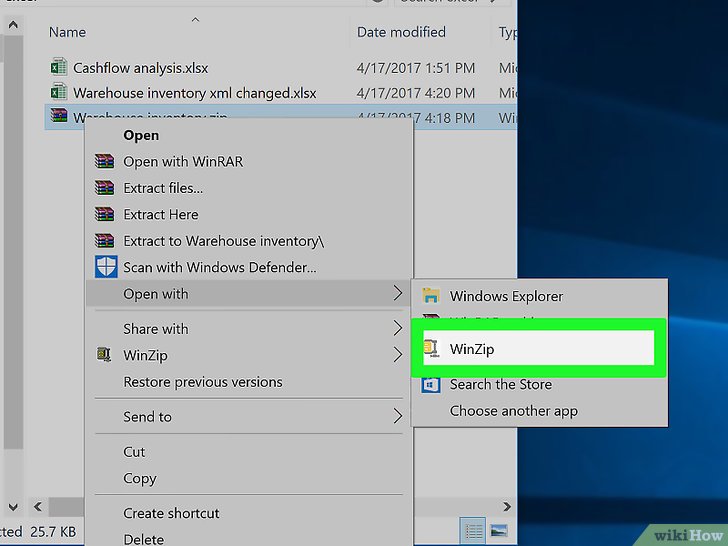The width and height of the screenshot is (728, 546).
Task: Switch to details view icon in status bar
Action: tap(474, 530)
